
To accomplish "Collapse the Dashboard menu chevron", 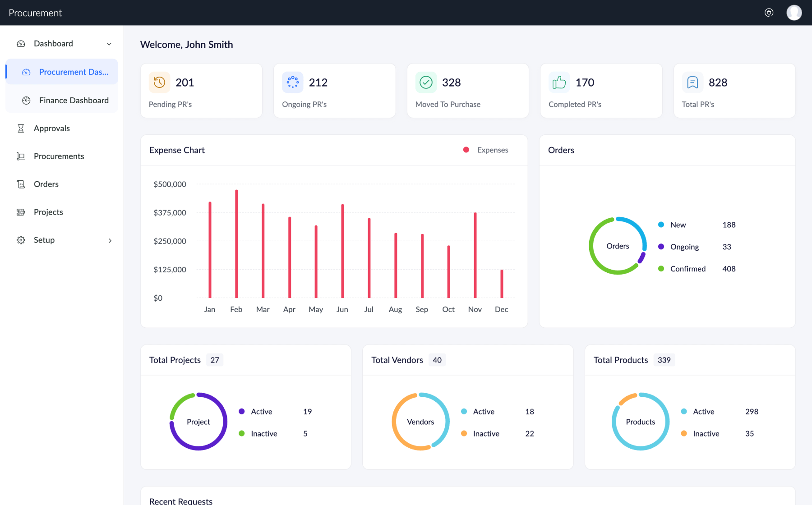I will tap(109, 44).
